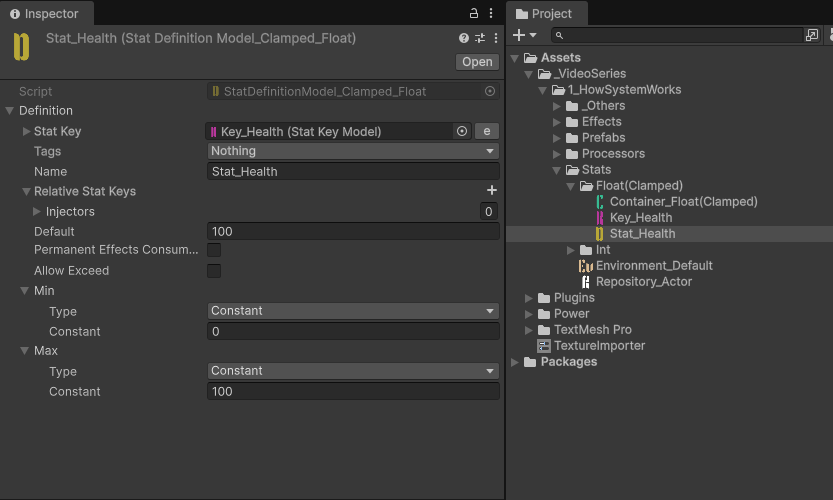Open the Tags dropdown showing Nothing
Screen dimensions: 833x500
pyautogui.click(x=353, y=151)
